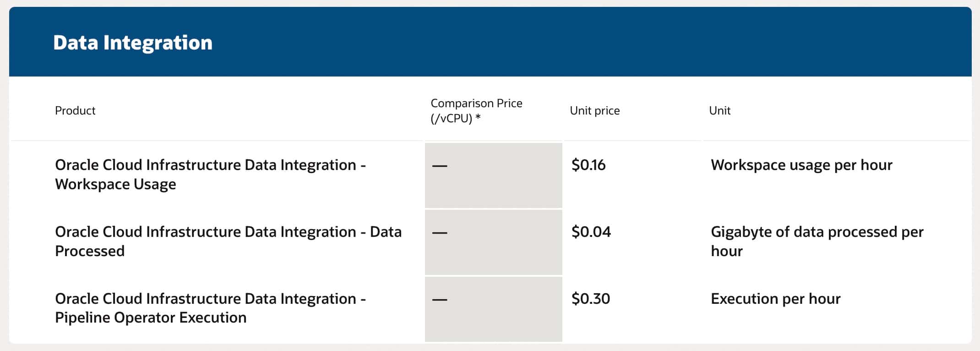Click the $0.16 unit price
Image resolution: width=980 pixels, height=351 pixels.
pos(588,165)
